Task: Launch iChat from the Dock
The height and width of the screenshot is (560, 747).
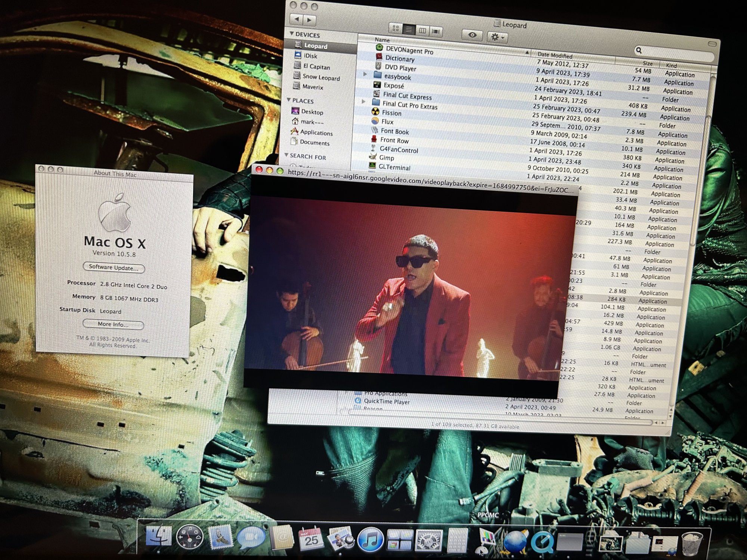Action: [251, 539]
